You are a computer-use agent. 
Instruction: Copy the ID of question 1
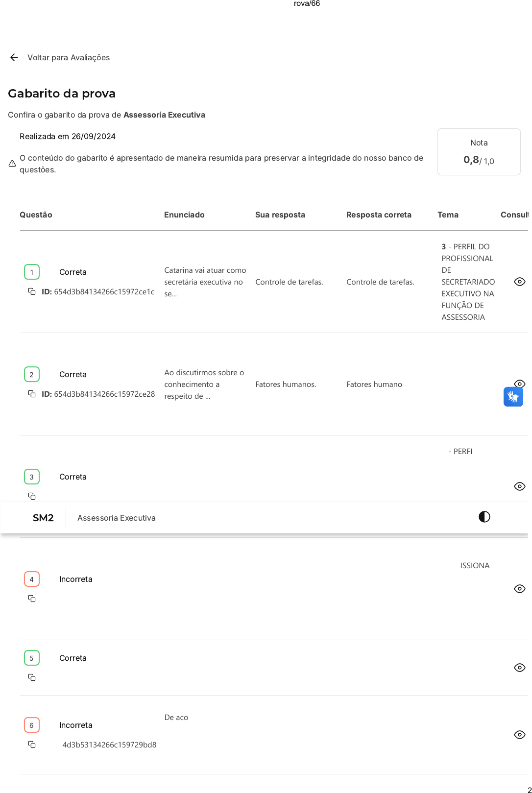[x=32, y=291]
